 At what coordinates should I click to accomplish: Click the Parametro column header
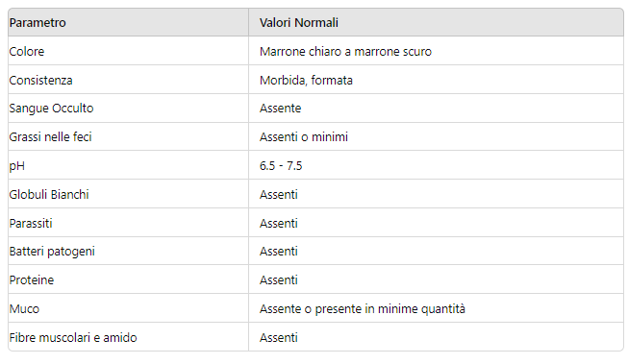(x=128, y=22)
